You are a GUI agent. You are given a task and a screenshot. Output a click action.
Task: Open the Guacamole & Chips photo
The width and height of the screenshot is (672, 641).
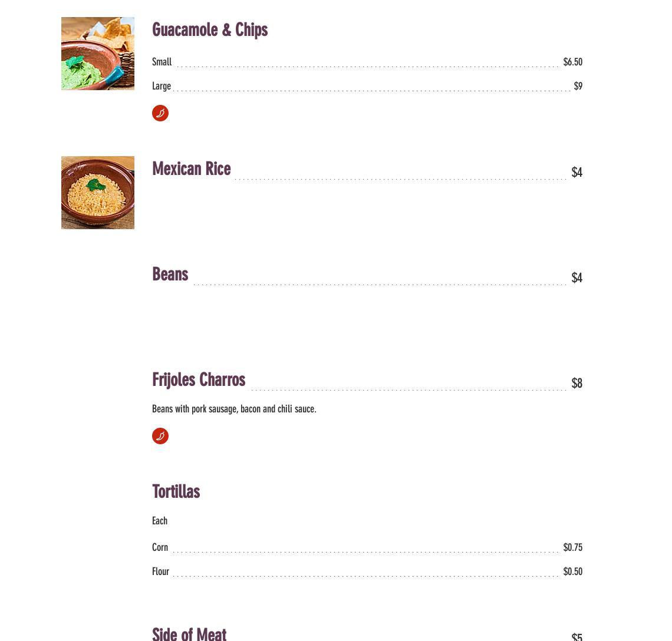click(98, 54)
